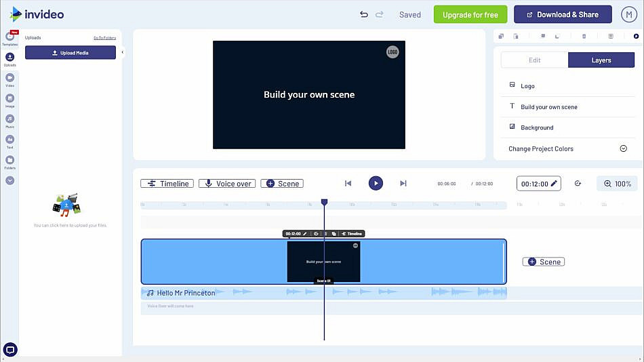Switch to the Layers tab
This screenshot has height=362, width=644.
coord(601,60)
